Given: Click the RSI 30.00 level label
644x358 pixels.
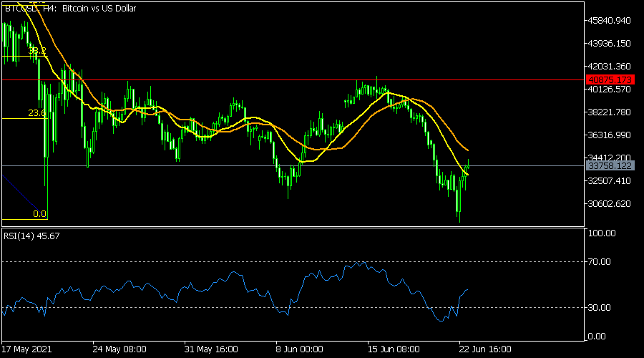Looking at the screenshot, I should (x=599, y=307).
